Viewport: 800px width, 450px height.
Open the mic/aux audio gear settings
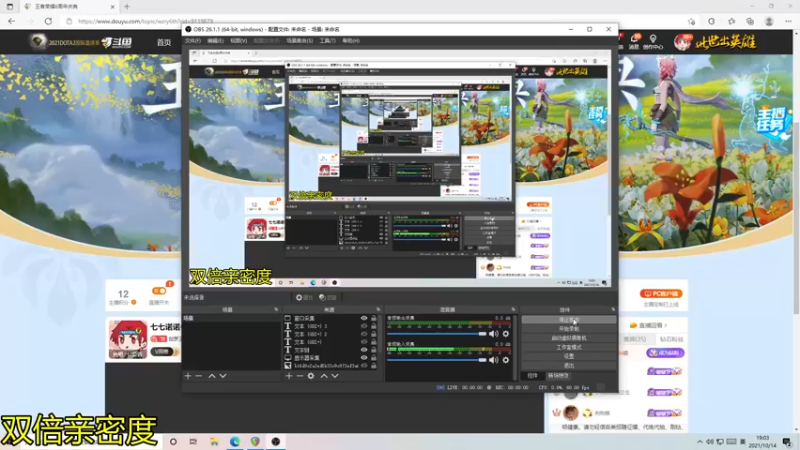click(506, 360)
